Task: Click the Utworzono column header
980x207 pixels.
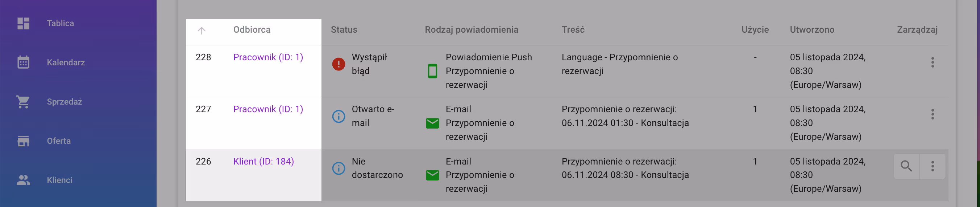Action: point(812,30)
